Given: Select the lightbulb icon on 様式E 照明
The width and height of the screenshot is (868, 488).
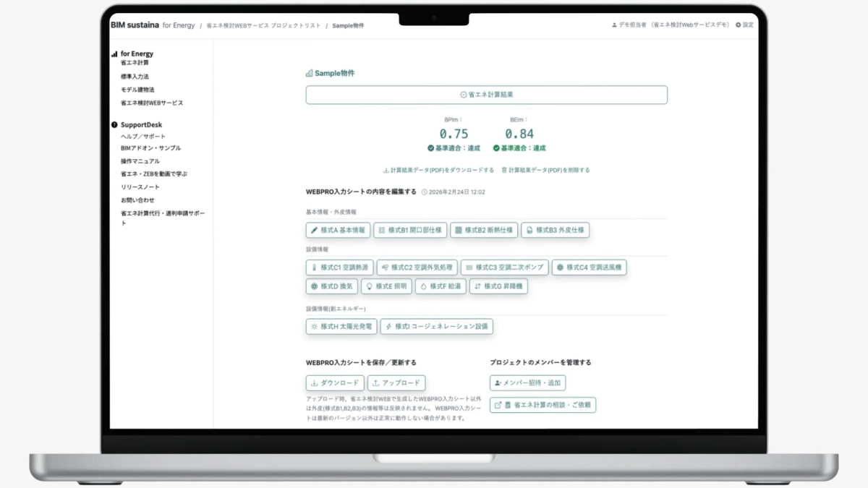Looking at the screenshot, I should (370, 286).
